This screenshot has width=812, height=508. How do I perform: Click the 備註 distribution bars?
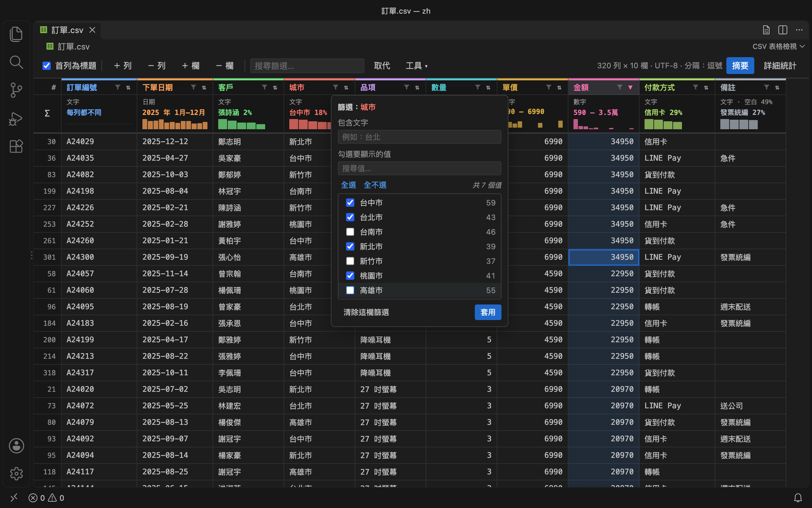click(739, 124)
